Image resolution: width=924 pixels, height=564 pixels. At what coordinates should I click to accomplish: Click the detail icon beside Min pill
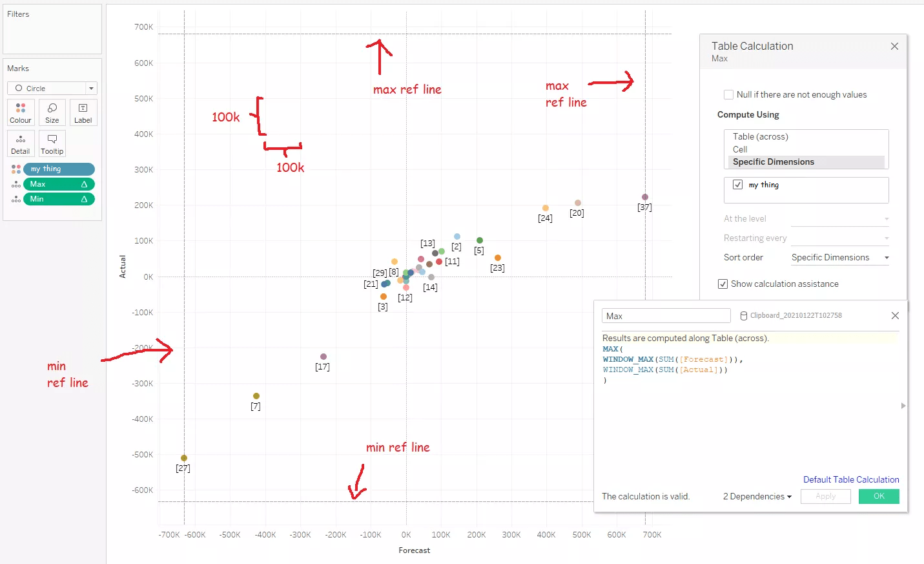(x=16, y=199)
